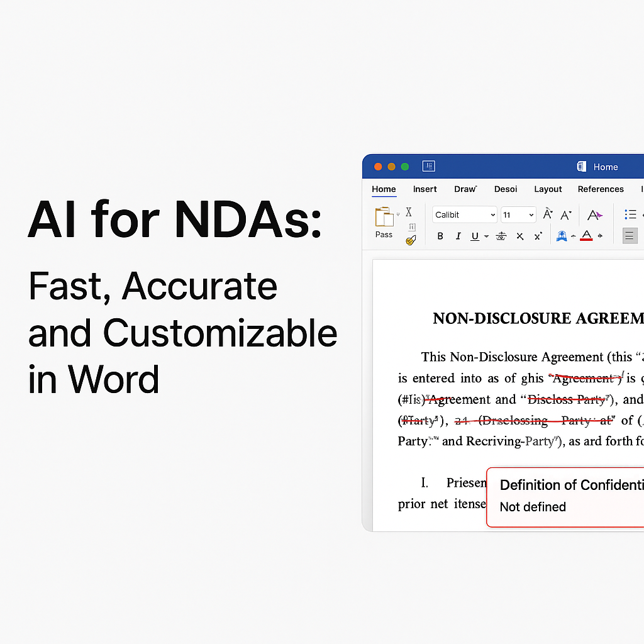Click the blue text highlight icon
Image resolution: width=644 pixels, height=644 pixels.
pos(562,236)
